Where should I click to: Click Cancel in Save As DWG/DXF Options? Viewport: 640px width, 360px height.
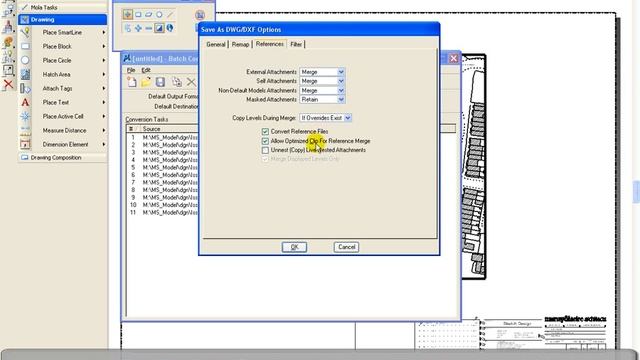pos(346,247)
